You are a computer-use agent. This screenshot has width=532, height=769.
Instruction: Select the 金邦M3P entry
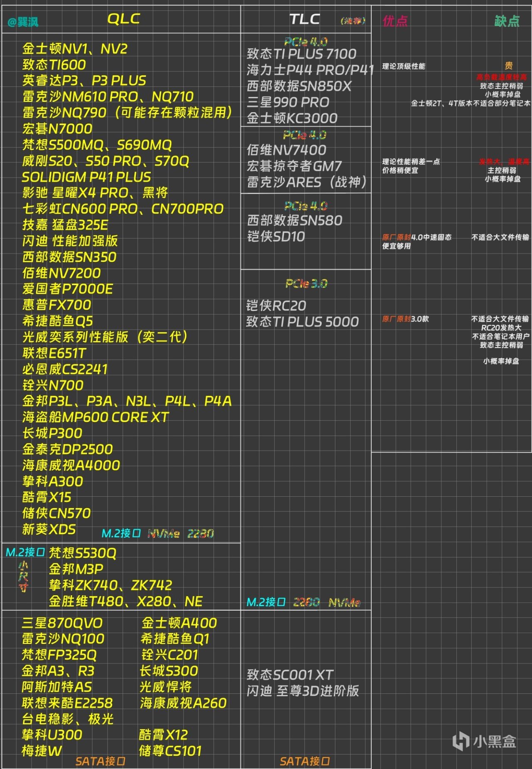(76, 569)
